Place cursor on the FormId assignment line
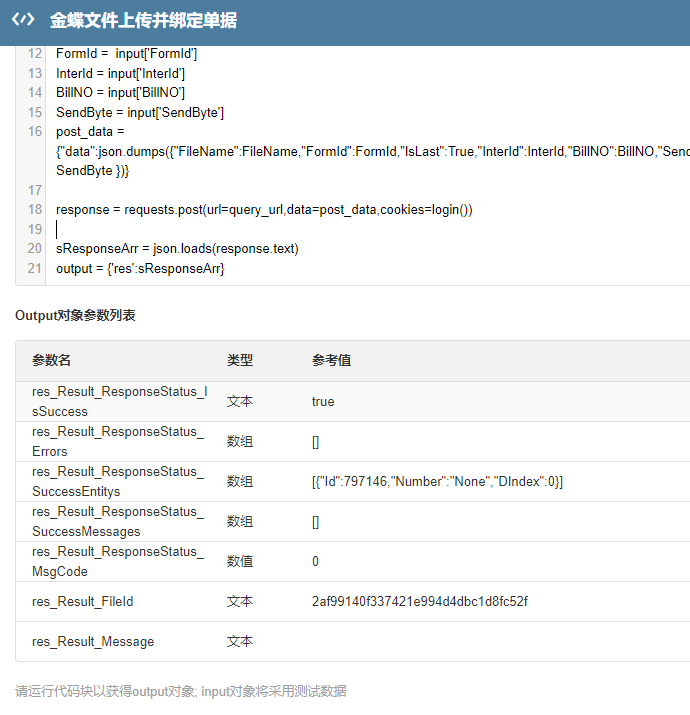 pyautogui.click(x=126, y=54)
